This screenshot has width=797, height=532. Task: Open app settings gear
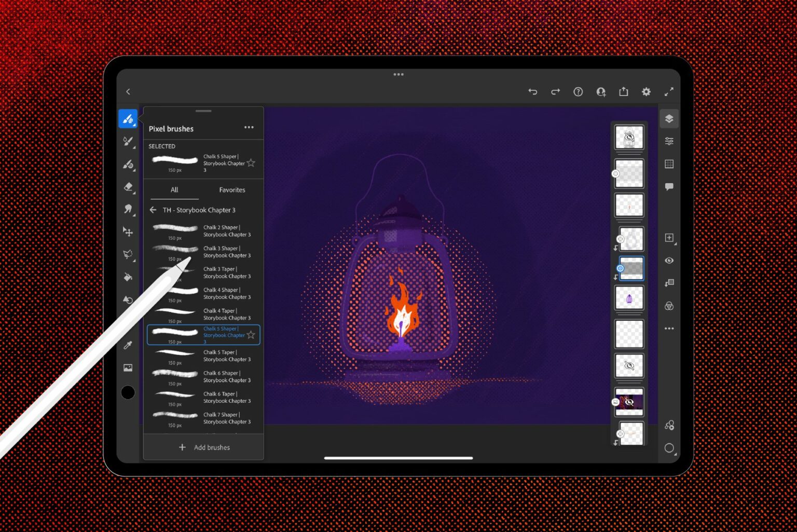pos(646,92)
